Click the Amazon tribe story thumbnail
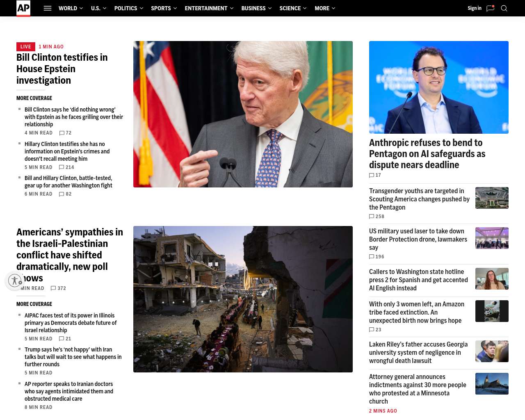This screenshot has height=420, width=525. (x=492, y=311)
